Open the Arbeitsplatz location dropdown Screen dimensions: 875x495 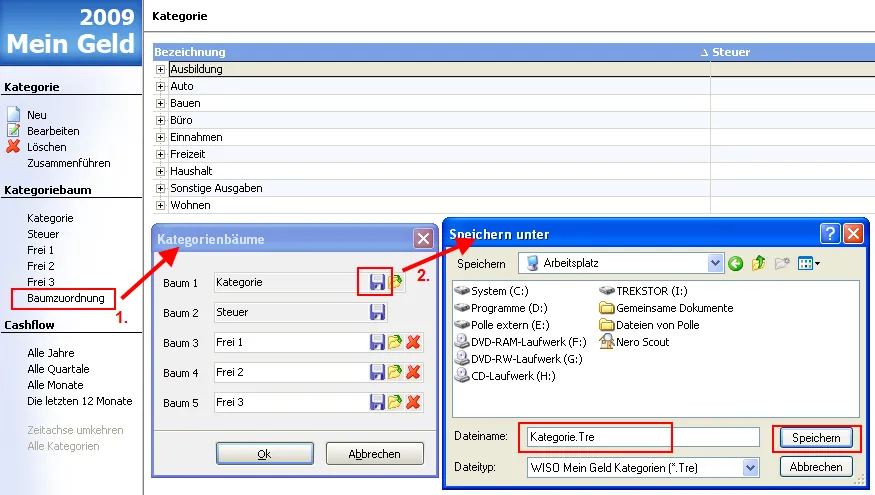click(x=714, y=264)
